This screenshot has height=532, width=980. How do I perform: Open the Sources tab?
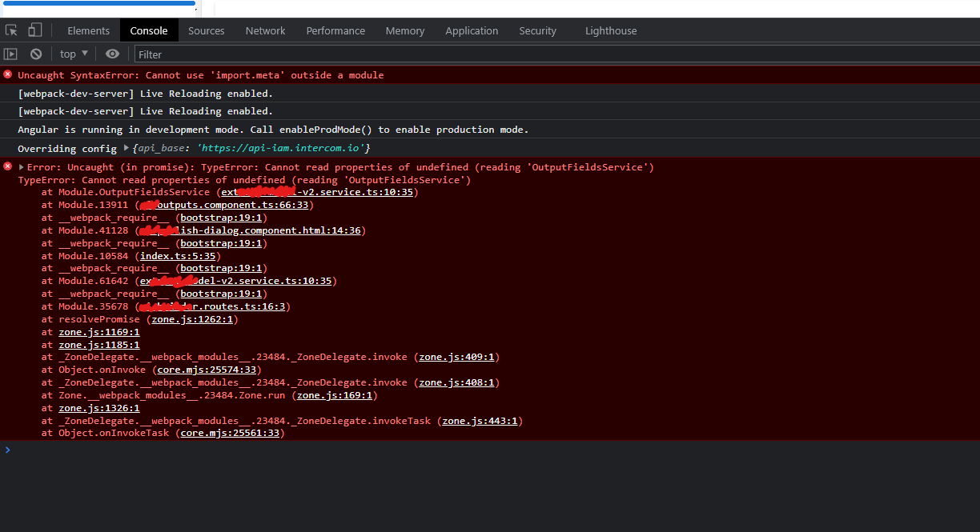click(206, 30)
